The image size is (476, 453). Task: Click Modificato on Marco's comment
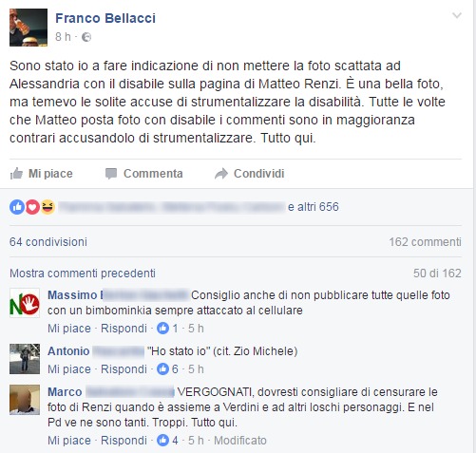pos(240,441)
